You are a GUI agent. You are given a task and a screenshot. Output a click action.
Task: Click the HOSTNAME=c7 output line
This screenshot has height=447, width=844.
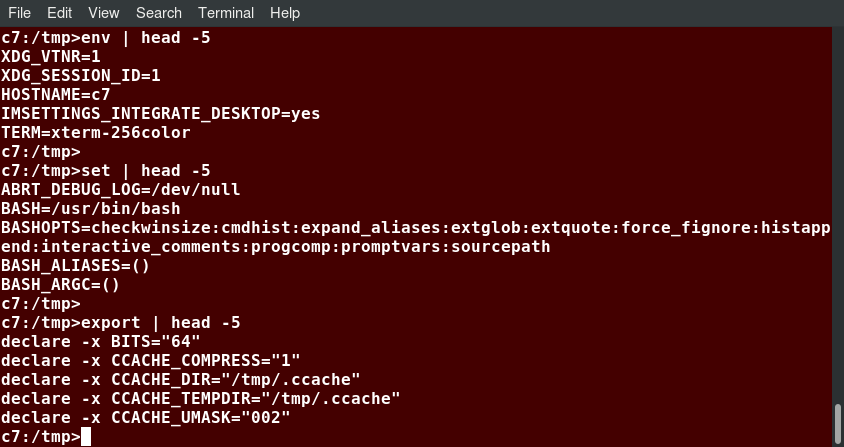coord(55,95)
